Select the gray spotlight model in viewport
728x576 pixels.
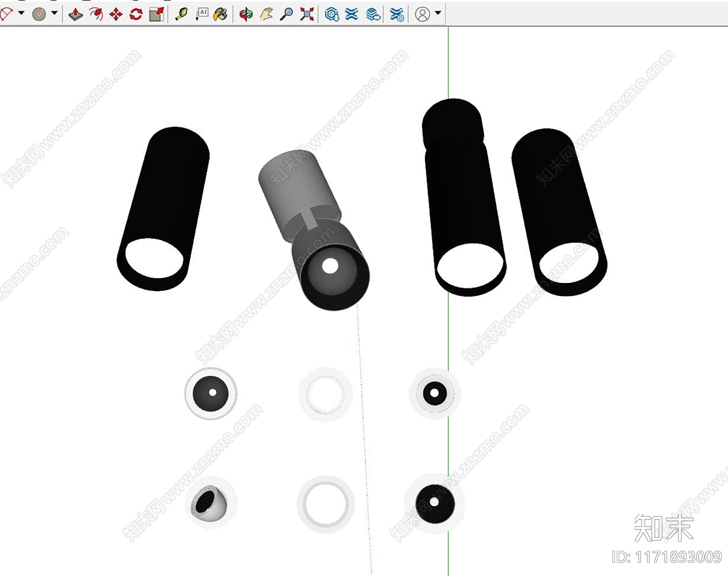tap(314, 230)
